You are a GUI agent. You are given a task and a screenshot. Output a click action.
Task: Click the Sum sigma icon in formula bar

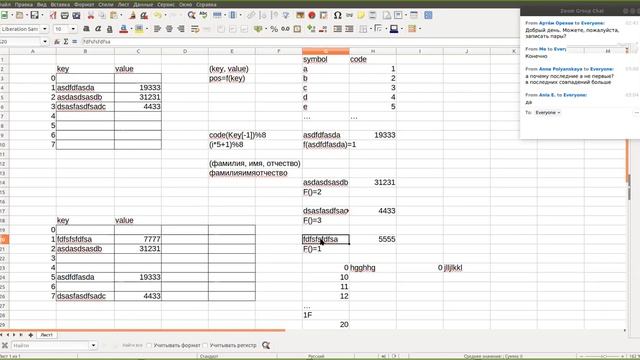66,42
